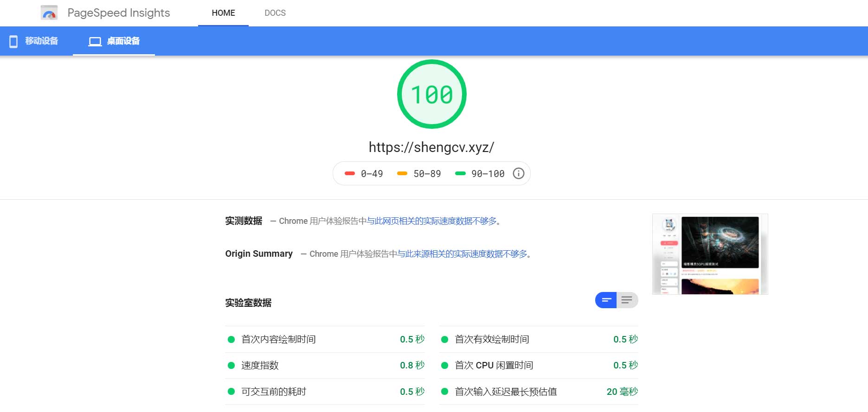Image resolution: width=868 pixels, height=412 pixels.
Task: Click the 速度指数 metric label
Action: (x=260, y=365)
